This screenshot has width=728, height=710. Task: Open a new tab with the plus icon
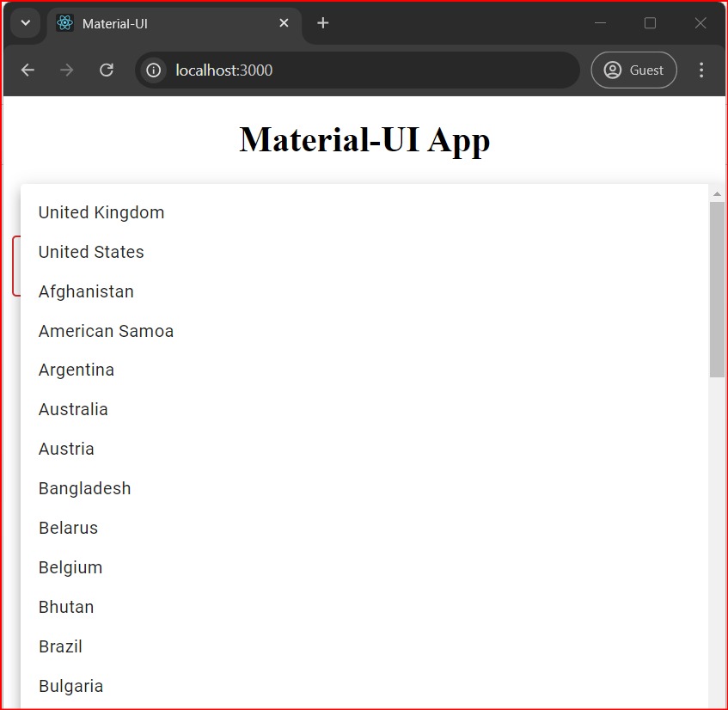[322, 23]
